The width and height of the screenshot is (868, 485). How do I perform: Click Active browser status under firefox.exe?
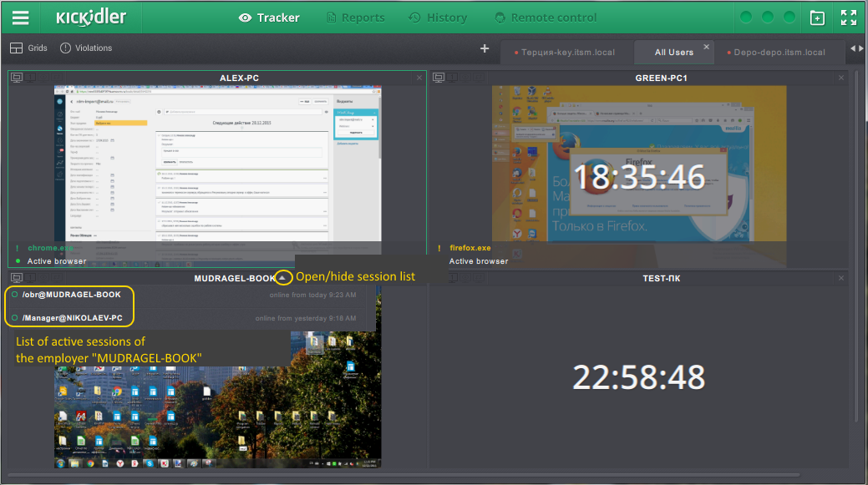[x=479, y=261]
